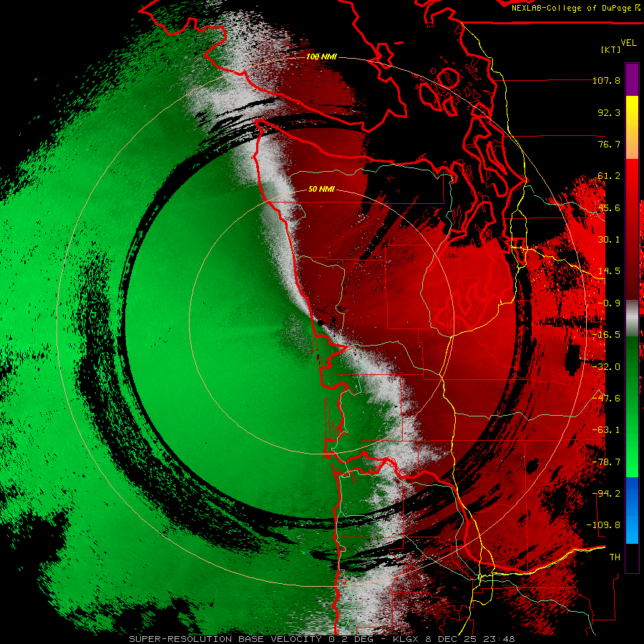Image resolution: width=644 pixels, height=644 pixels.
Task: Pick the black TH segment of the color bar
Action: 632,557
